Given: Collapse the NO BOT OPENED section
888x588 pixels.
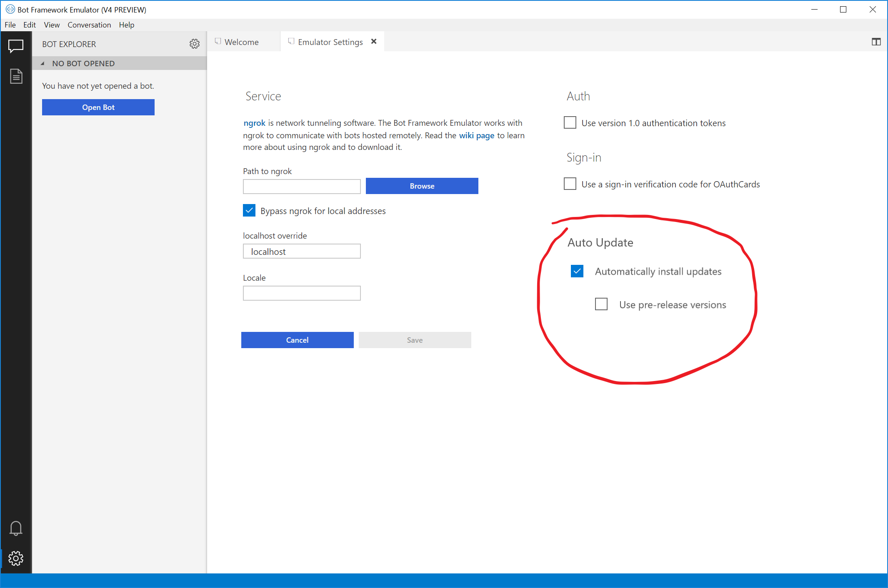Looking at the screenshot, I should (x=43, y=63).
